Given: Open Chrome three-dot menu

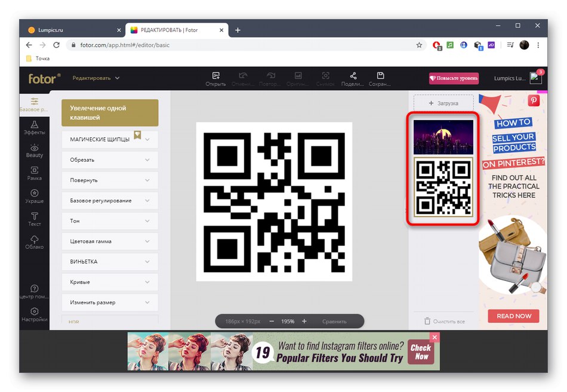Looking at the screenshot, I should pos(538,45).
